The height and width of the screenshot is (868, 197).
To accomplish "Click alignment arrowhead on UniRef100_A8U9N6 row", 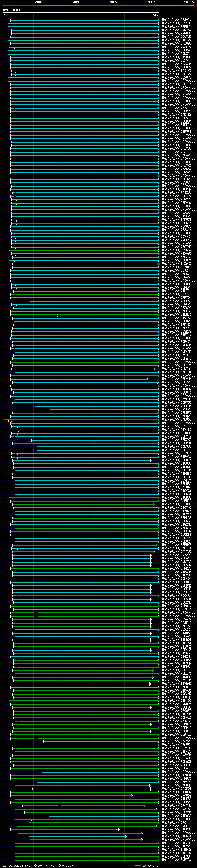I will point(147,379).
